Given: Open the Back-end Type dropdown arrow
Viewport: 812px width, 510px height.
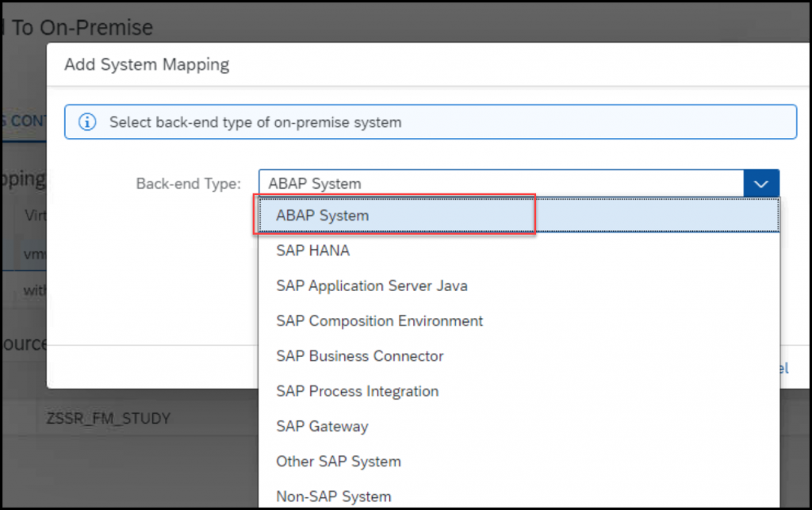Looking at the screenshot, I should coord(760,184).
